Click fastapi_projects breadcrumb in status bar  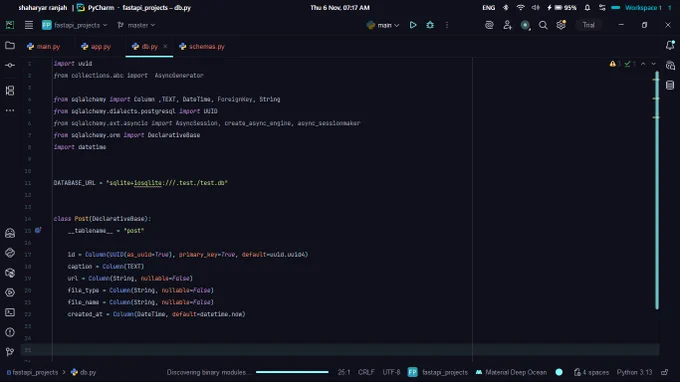click(32, 372)
